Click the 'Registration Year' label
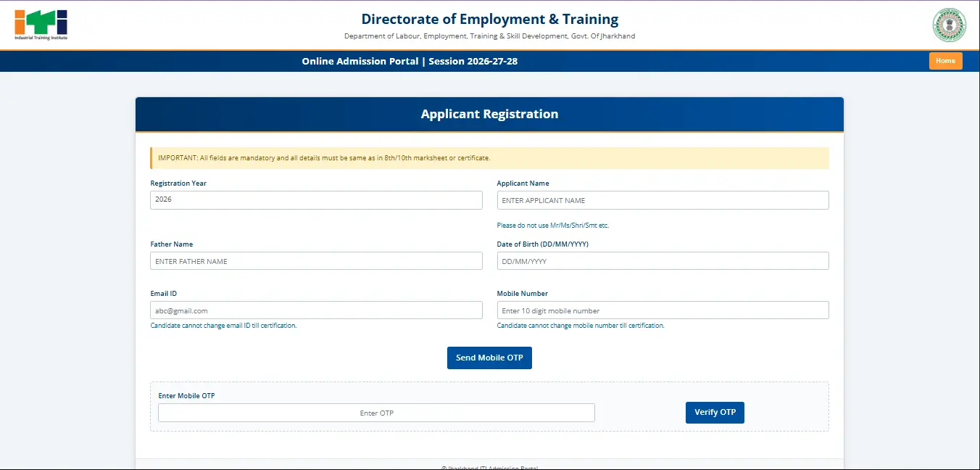This screenshot has height=470, width=980. (178, 184)
